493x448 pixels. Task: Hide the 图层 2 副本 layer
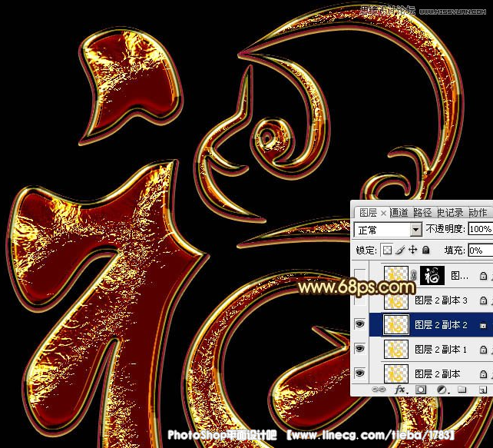click(x=360, y=373)
